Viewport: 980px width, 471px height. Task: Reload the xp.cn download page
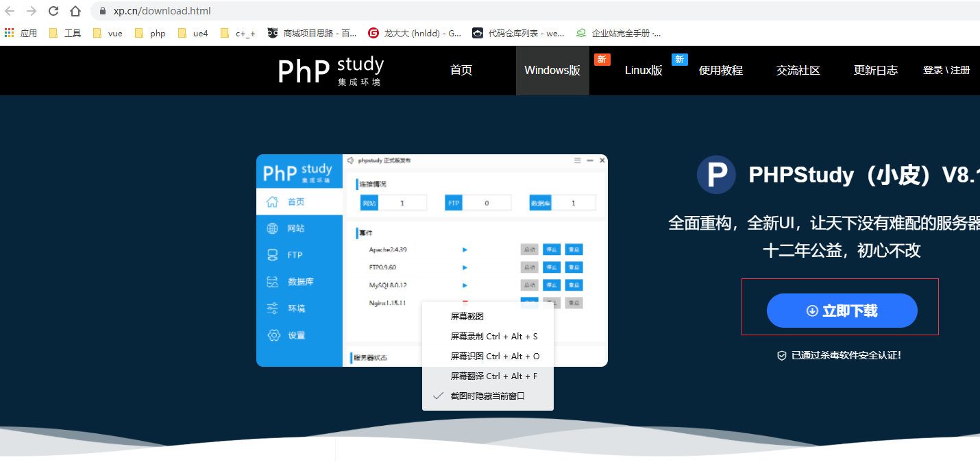53,11
